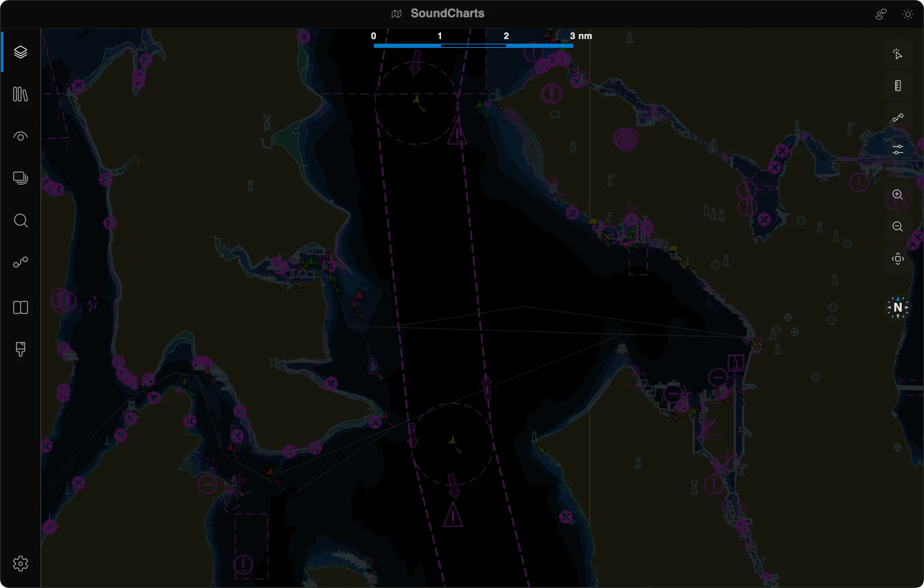Open the split view book icon
The image size is (924, 588).
click(20, 307)
